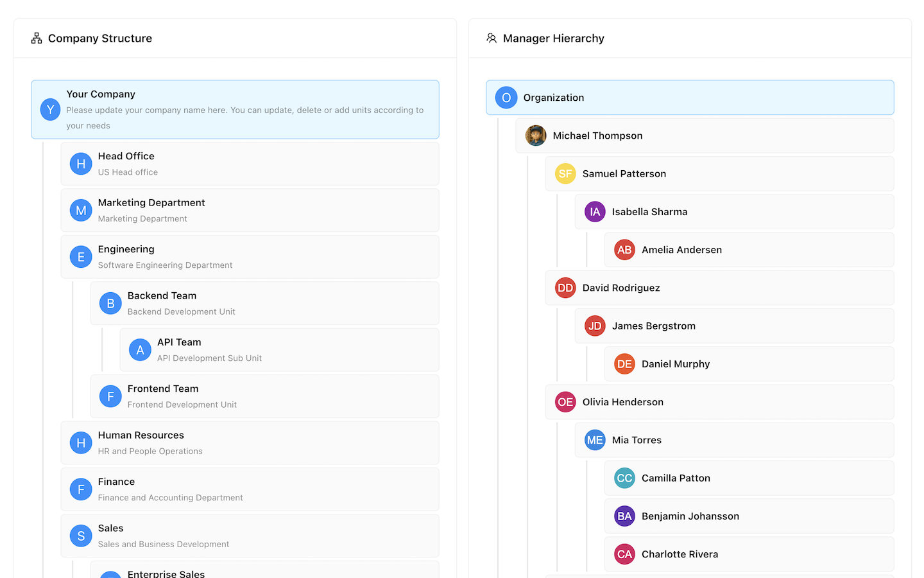The image size is (924, 578).
Task: Click Camilla Patton's entry
Action: 749,478
